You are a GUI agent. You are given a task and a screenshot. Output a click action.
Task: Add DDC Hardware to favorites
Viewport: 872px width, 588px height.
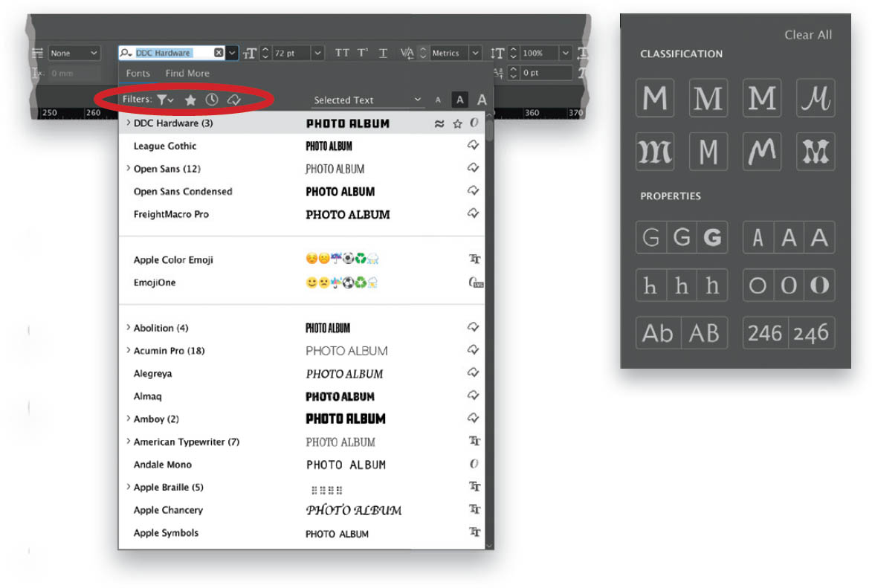[x=457, y=123]
